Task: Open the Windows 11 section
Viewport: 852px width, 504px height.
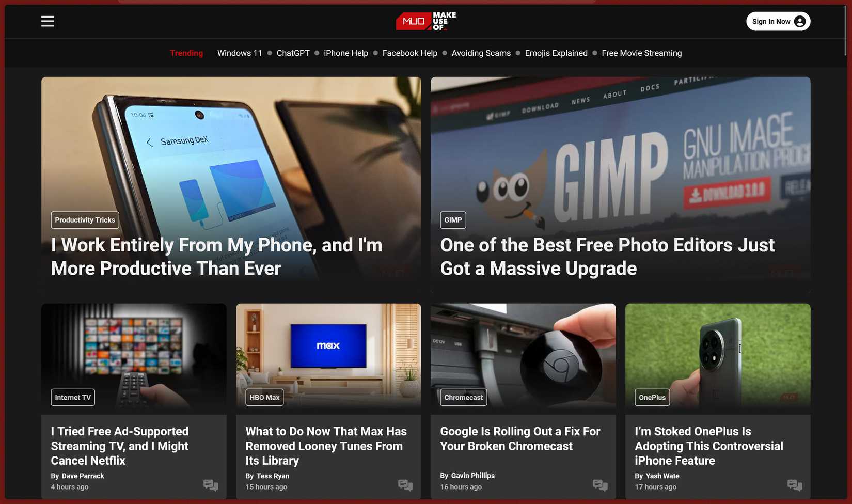Action: 239,53
